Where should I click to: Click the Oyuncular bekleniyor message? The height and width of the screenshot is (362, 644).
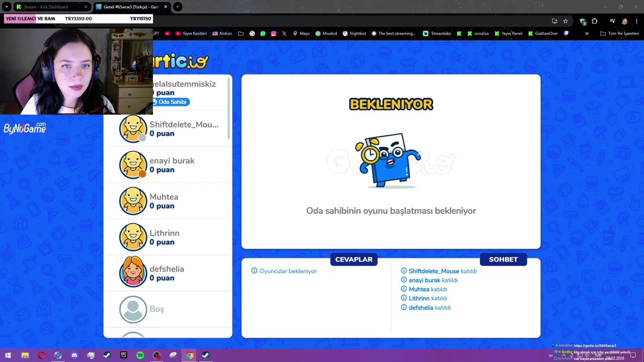coord(284,271)
